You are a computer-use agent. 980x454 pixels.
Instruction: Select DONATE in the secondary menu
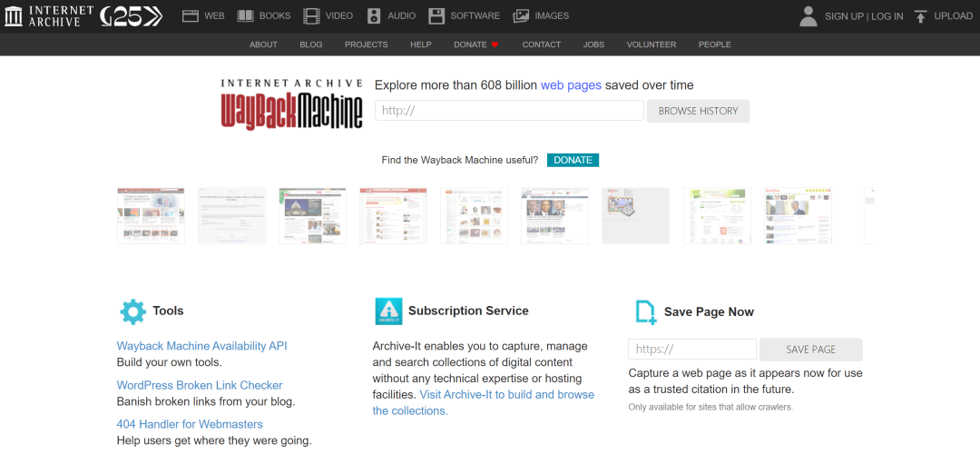470,44
